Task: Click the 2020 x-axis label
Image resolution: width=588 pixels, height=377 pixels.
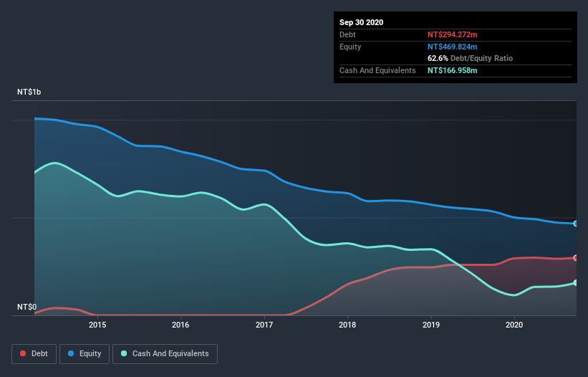Action: point(514,325)
